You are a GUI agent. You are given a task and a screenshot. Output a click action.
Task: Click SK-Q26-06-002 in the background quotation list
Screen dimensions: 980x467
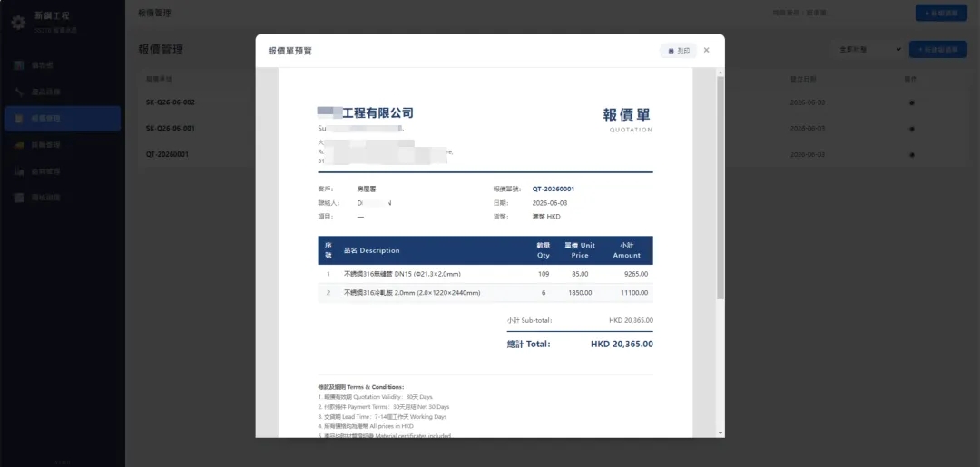[x=171, y=102]
